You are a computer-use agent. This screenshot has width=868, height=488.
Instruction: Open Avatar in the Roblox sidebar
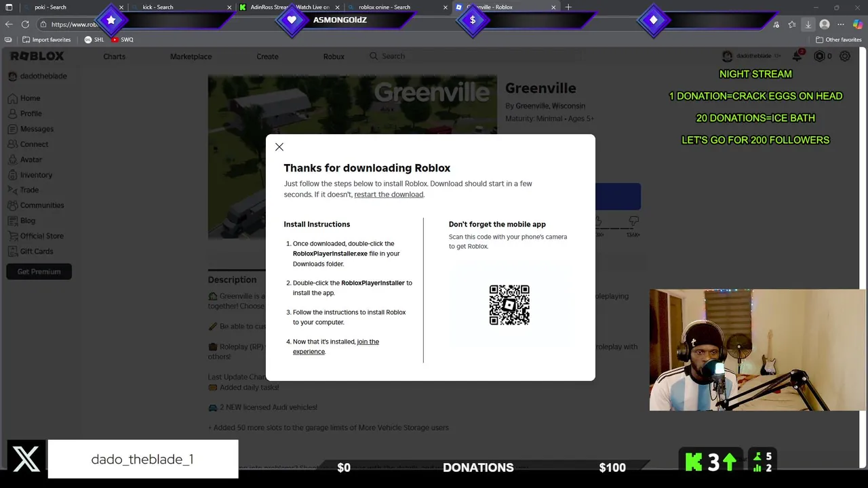pos(25,159)
